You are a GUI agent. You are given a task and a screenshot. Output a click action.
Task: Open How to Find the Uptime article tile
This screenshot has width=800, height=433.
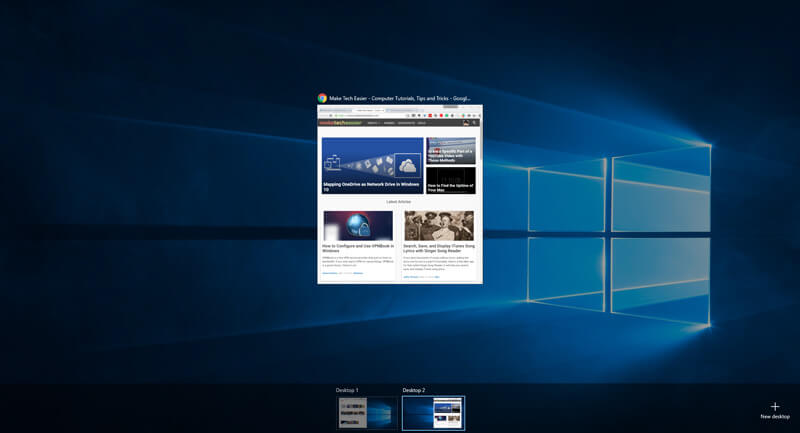click(x=451, y=181)
